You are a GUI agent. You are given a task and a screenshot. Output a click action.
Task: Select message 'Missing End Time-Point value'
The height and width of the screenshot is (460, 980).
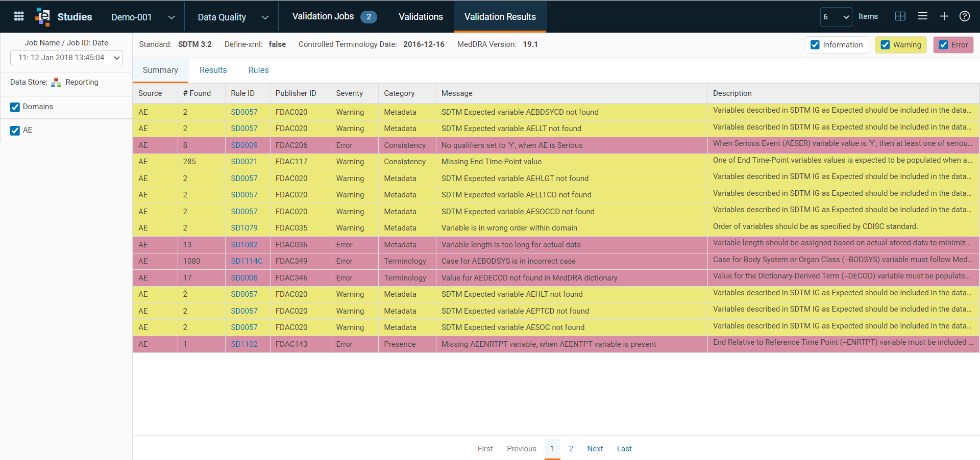pyautogui.click(x=492, y=162)
